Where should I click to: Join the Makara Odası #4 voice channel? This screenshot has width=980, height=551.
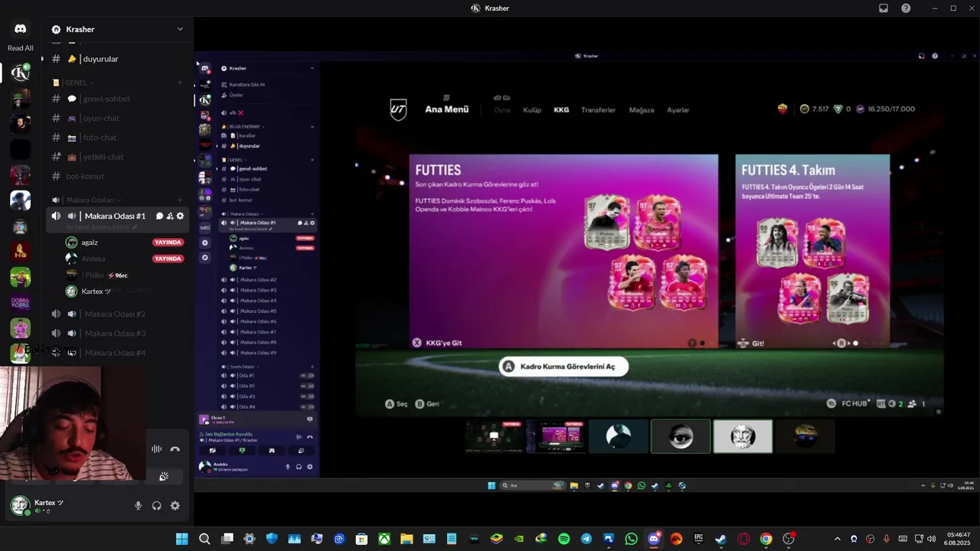118,353
